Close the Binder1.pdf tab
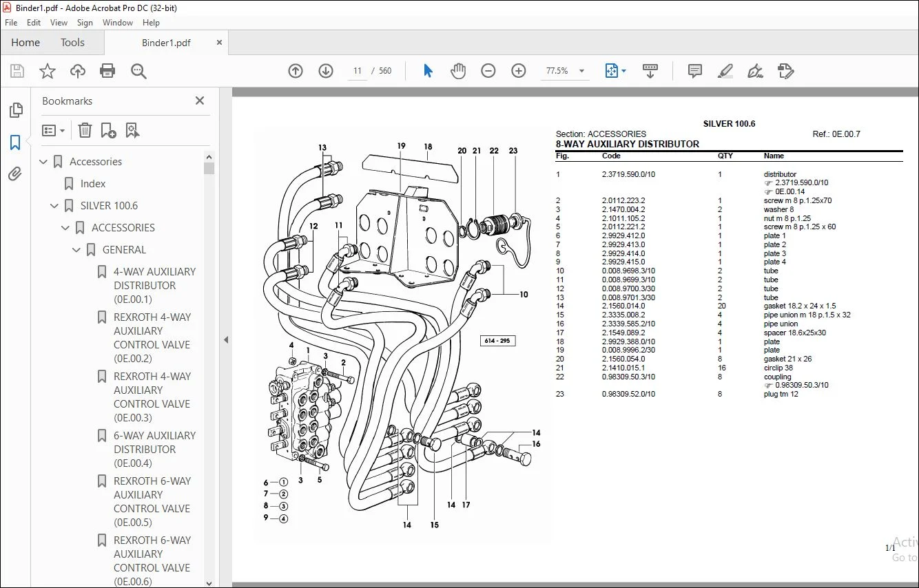 [220, 42]
